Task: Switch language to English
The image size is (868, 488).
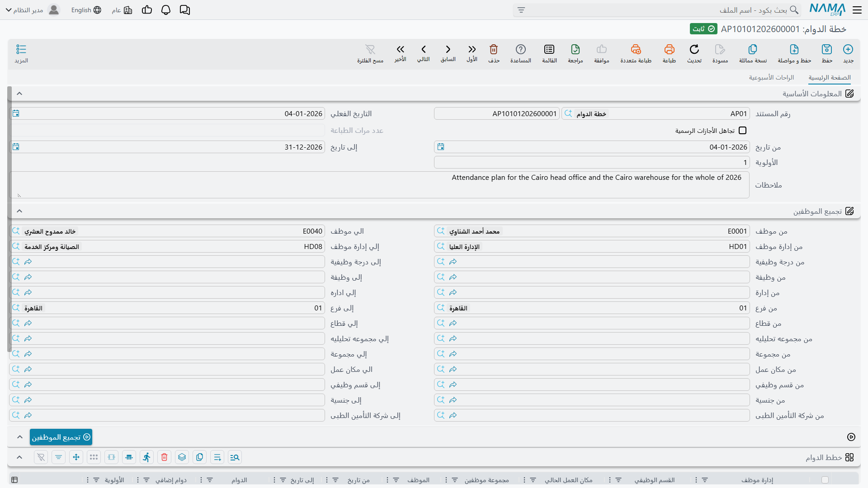Action: click(x=86, y=10)
